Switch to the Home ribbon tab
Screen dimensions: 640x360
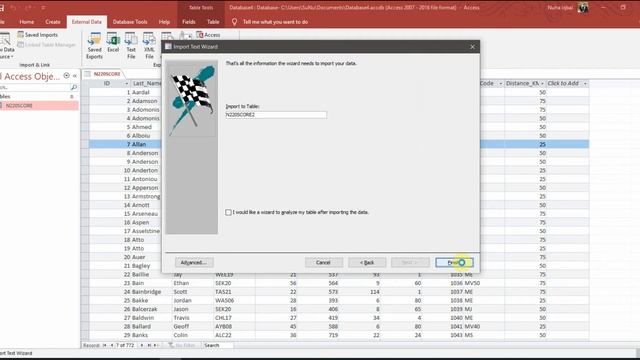(27, 22)
